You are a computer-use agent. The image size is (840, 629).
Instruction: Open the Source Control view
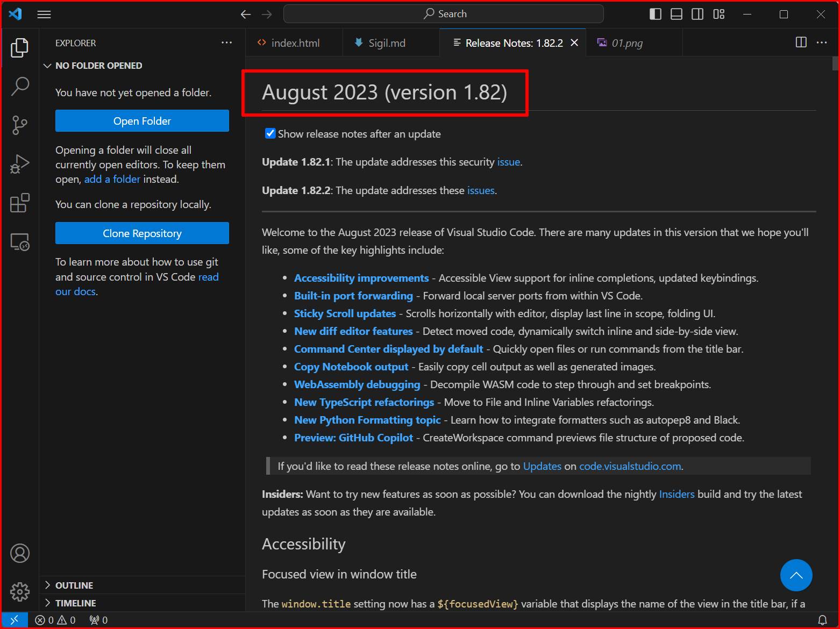click(20, 125)
